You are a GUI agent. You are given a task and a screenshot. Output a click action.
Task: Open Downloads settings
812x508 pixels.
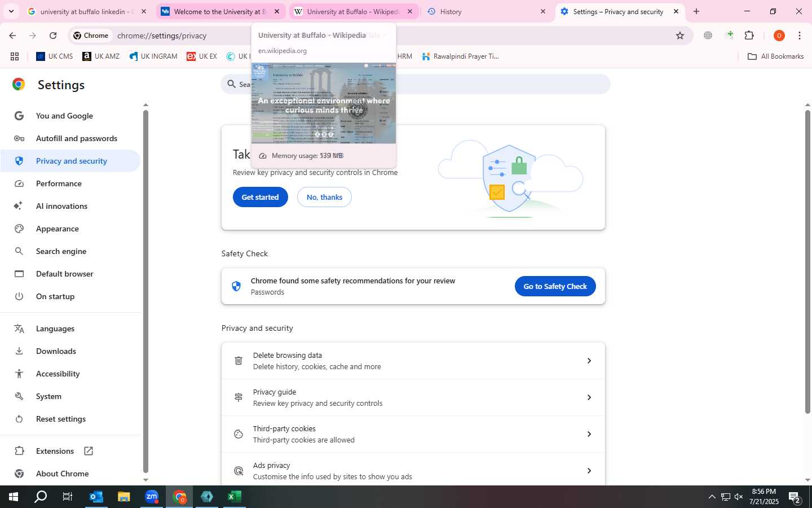point(70,351)
